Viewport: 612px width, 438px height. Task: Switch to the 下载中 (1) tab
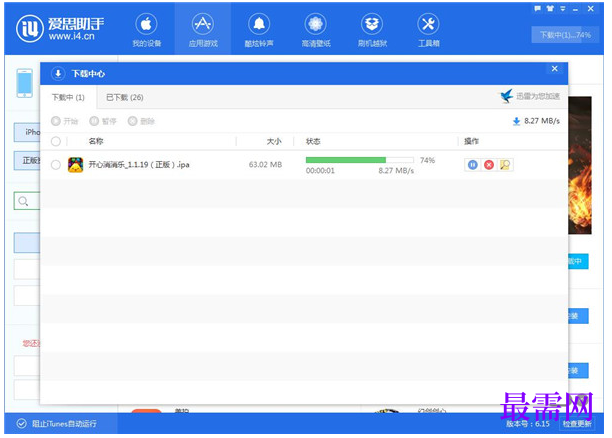(x=68, y=97)
